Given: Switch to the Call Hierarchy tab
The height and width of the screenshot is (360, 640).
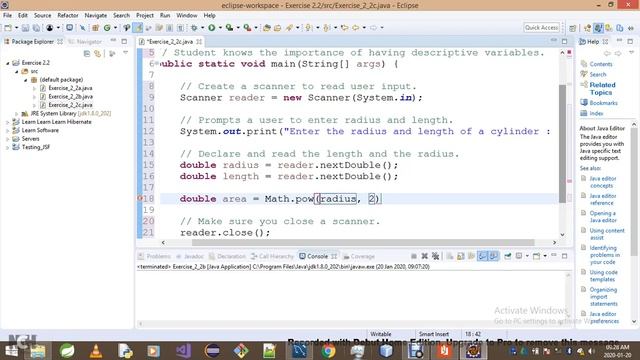Looking at the screenshot, I should tap(272, 256).
